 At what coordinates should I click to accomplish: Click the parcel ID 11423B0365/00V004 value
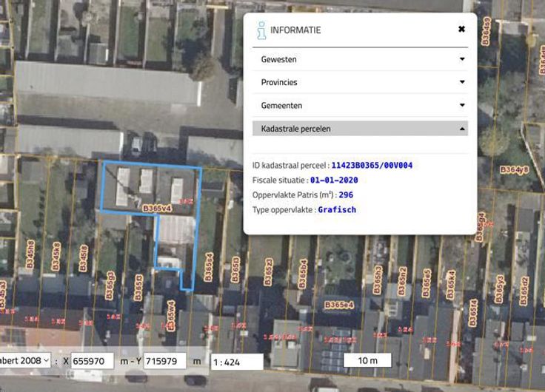click(x=372, y=165)
